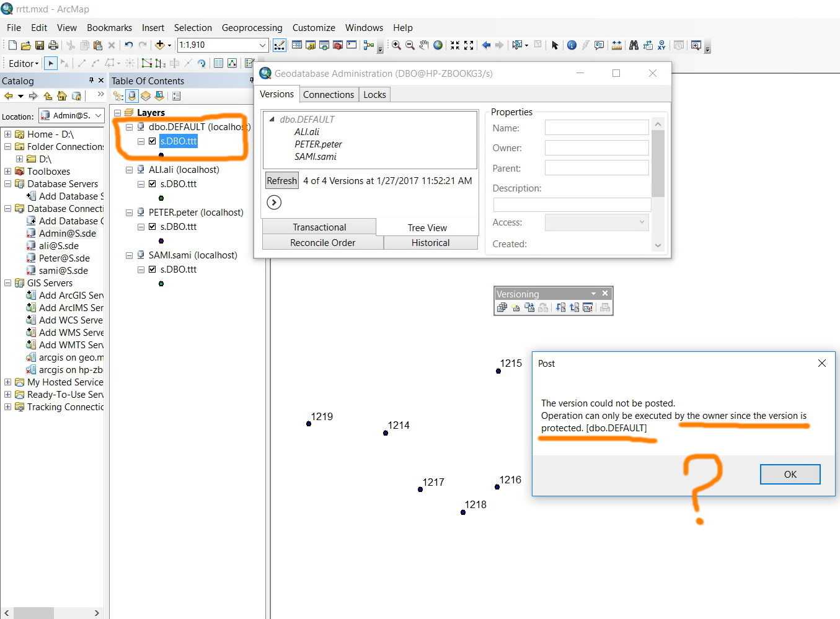Go back to previous extent
The height and width of the screenshot is (619, 840).
(x=486, y=45)
